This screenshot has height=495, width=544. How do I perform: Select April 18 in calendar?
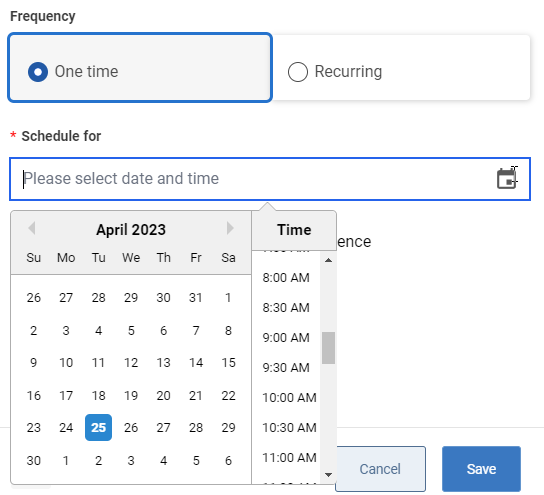99,395
